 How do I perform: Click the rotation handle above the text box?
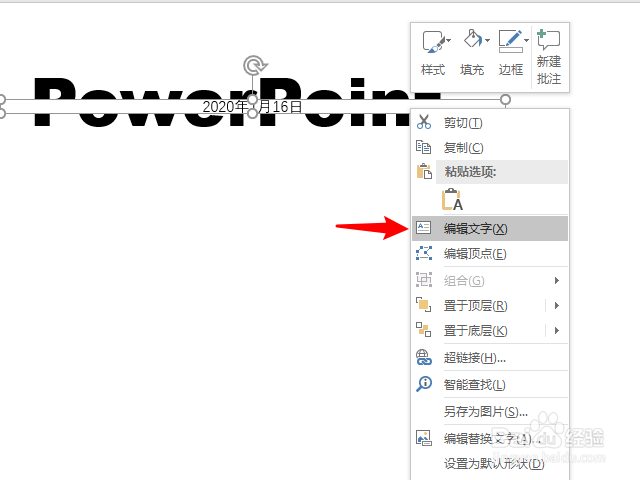[x=255, y=65]
